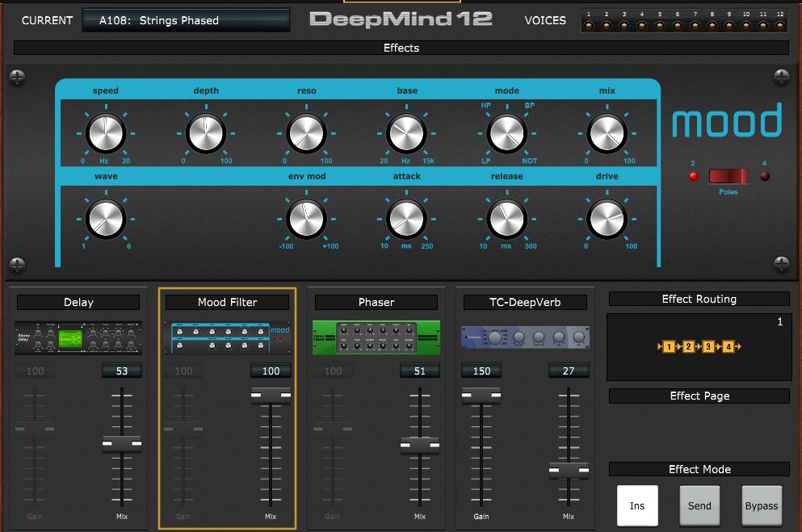Click the Phaser Mix fader
Image resolution: width=802 pixels, height=532 pixels.
click(419, 446)
